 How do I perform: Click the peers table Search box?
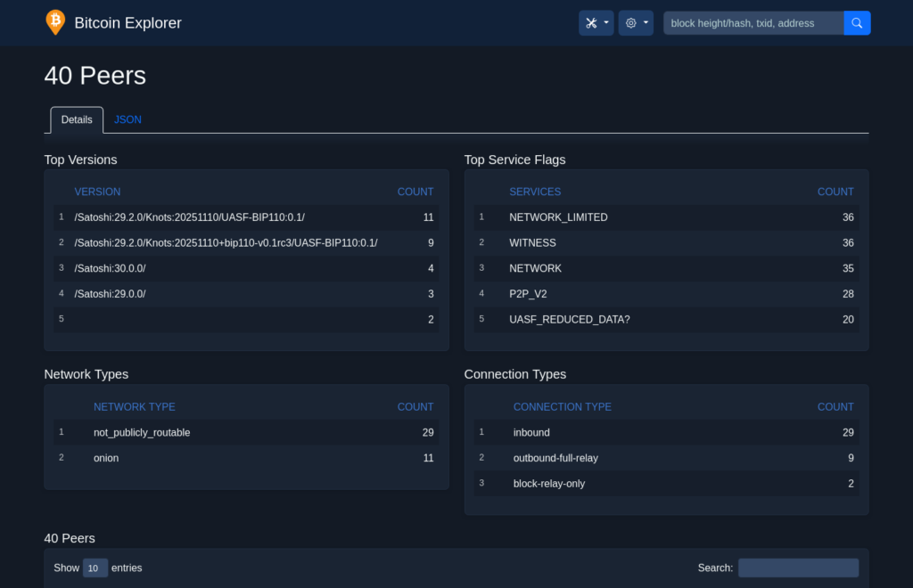pyautogui.click(x=798, y=568)
